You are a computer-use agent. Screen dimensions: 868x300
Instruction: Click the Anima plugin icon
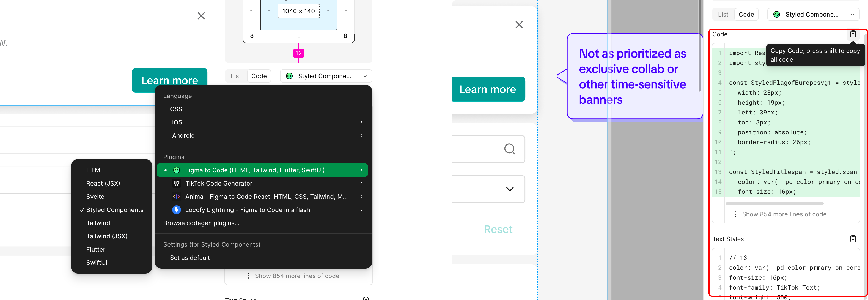177,197
